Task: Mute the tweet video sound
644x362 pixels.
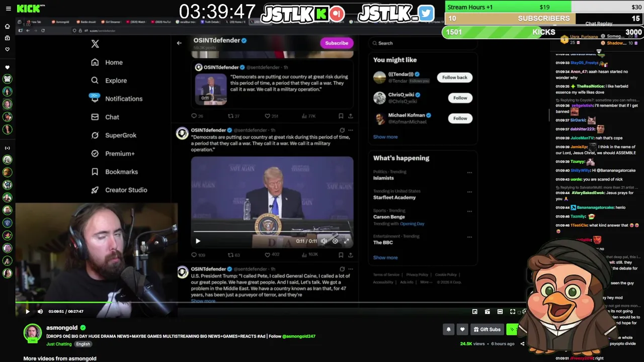Action: [324, 241]
